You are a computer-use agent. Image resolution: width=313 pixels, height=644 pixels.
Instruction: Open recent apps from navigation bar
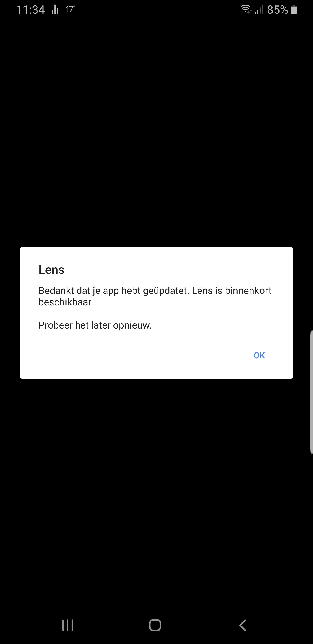68,625
